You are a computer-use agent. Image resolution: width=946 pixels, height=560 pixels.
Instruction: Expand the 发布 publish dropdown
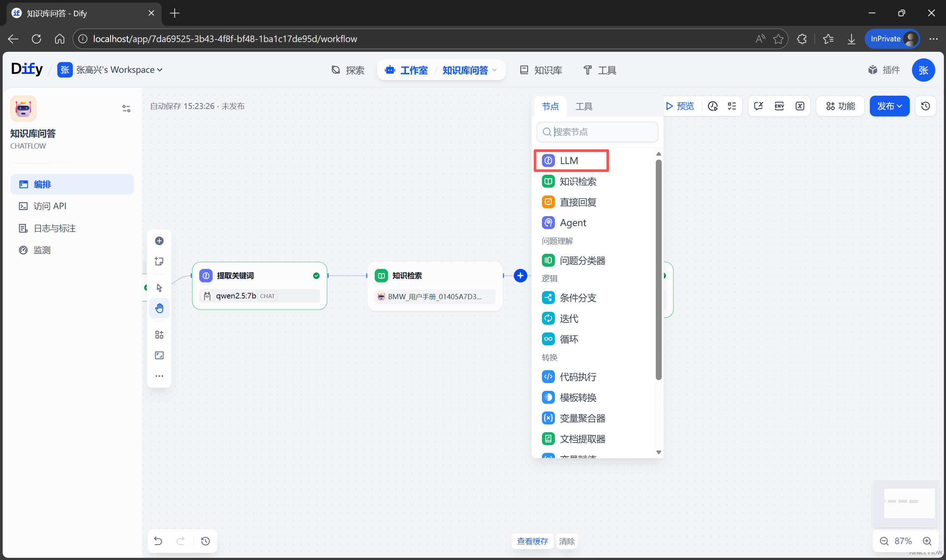point(889,106)
